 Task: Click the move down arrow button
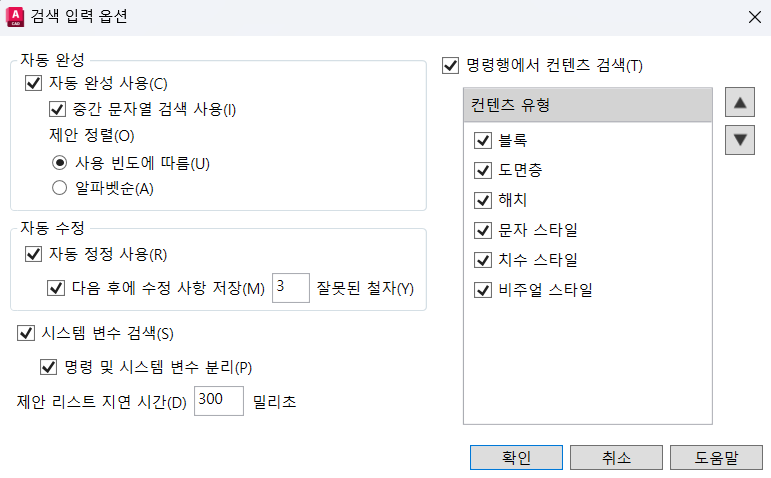(740, 140)
